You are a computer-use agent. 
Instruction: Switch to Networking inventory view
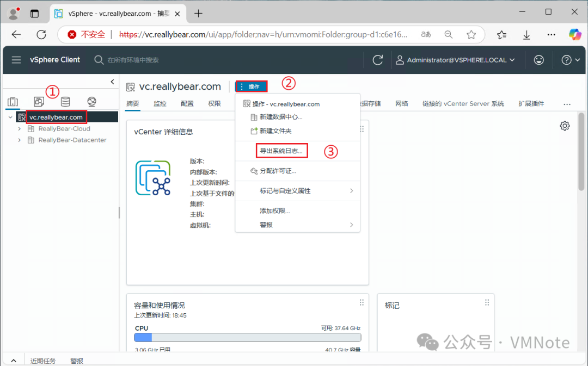point(91,102)
